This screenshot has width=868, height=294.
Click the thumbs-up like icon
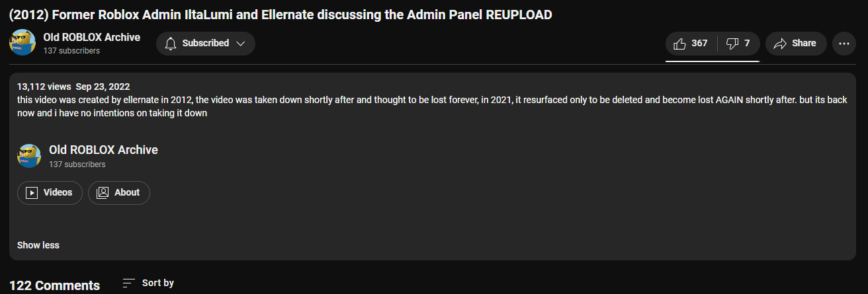[679, 44]
